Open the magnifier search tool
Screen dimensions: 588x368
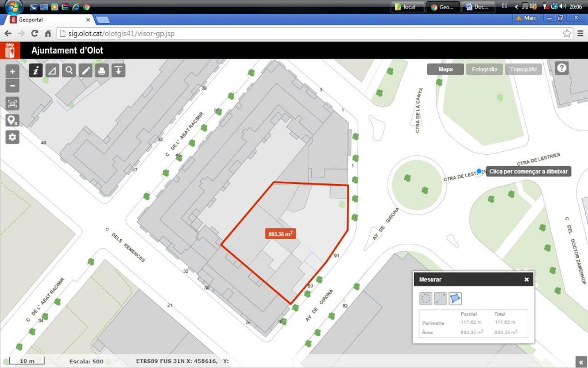tap(69, 70)
